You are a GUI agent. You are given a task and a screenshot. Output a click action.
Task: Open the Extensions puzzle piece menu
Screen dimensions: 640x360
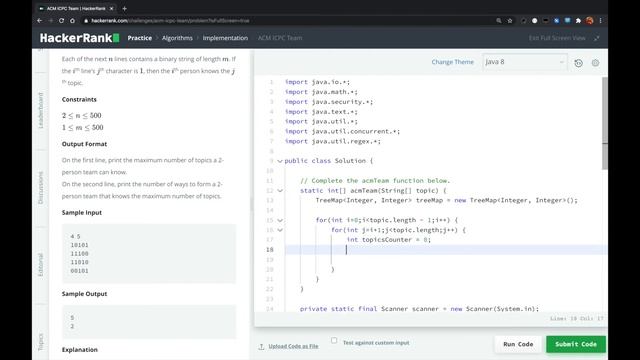click(x=578, y=20)
